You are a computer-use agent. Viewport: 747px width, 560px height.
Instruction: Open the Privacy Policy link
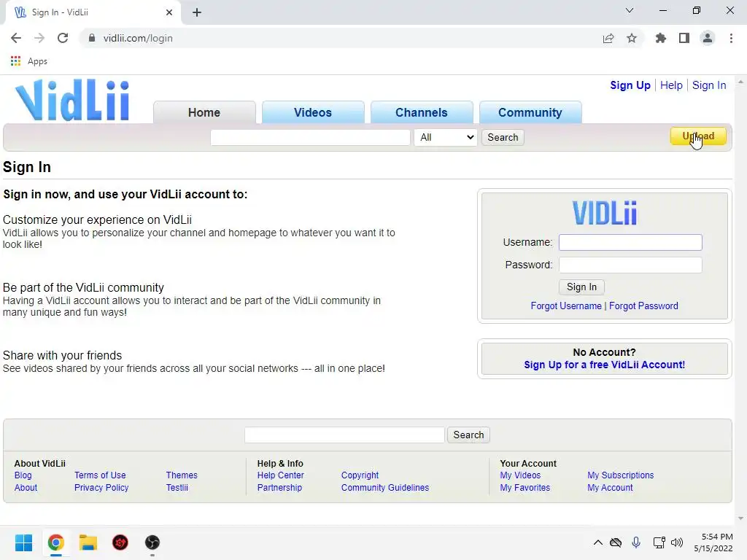101,488
